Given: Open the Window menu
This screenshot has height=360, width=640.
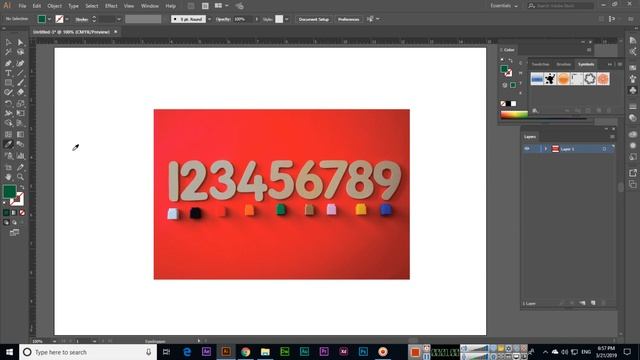Looking at the screenshot, I should 150,6.
